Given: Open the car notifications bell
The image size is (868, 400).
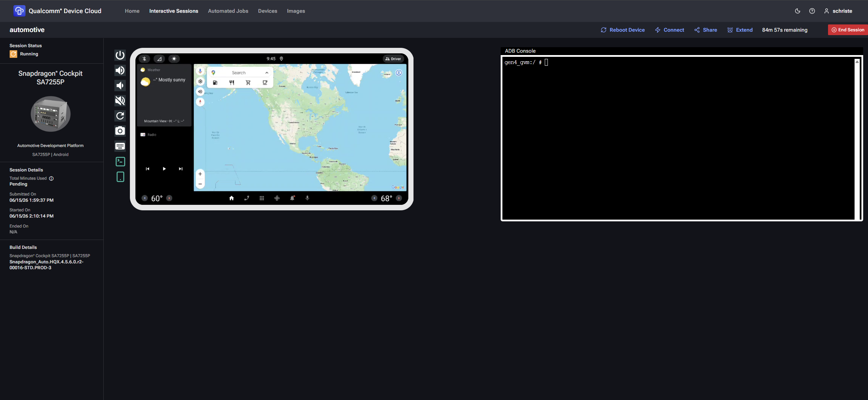Looking at the screenshot, I should 292,198.
